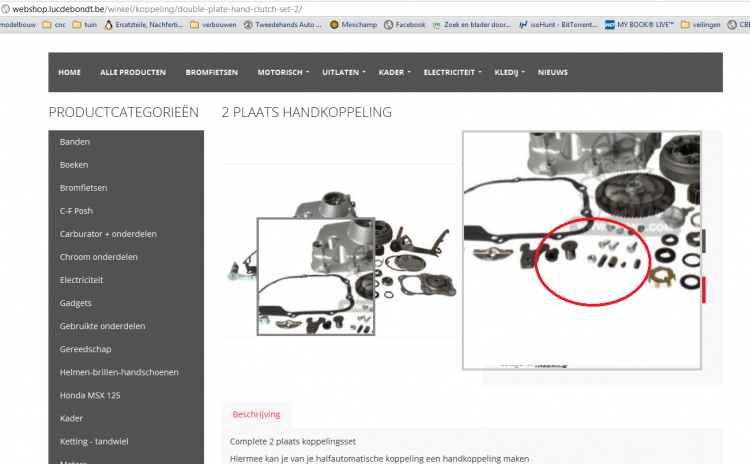Open the cnc bookmark folder
Viewport: 750px width, 464px height.
[x=54, y=25]
